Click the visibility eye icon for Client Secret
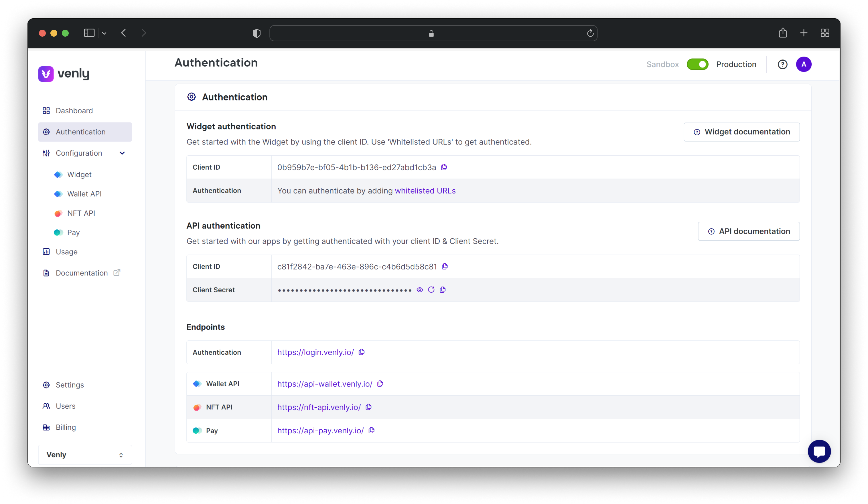 coord(420,290)
